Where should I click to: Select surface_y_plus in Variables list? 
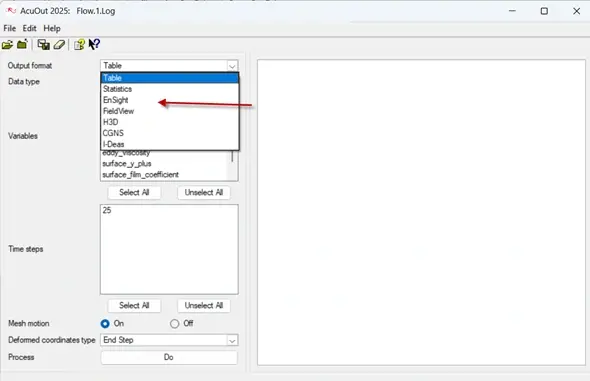164,164
